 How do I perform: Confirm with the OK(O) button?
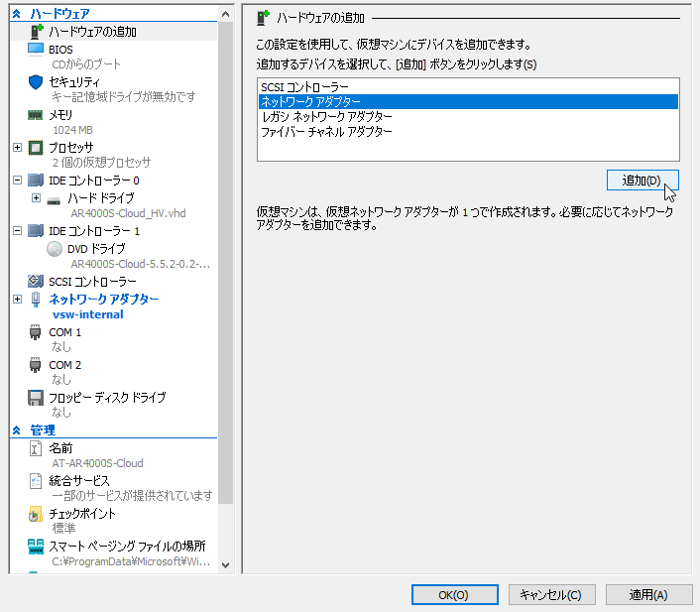455,595
